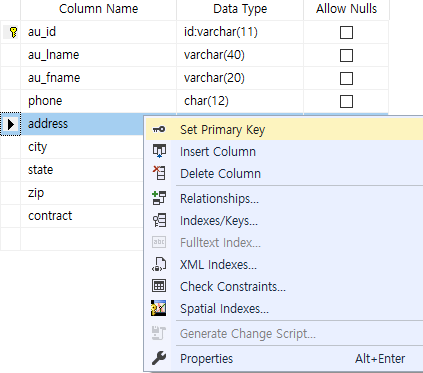Select the phone column name cell

coord(98,101)
